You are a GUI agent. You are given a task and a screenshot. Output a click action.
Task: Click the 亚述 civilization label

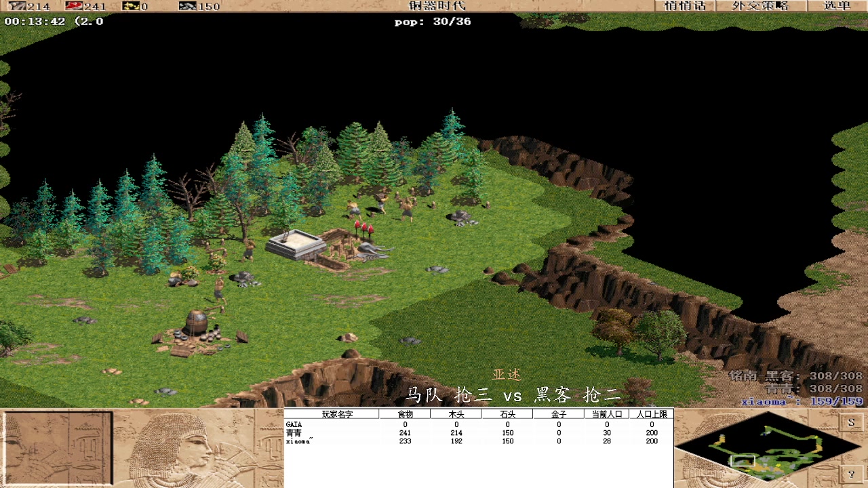coord(507,375)
